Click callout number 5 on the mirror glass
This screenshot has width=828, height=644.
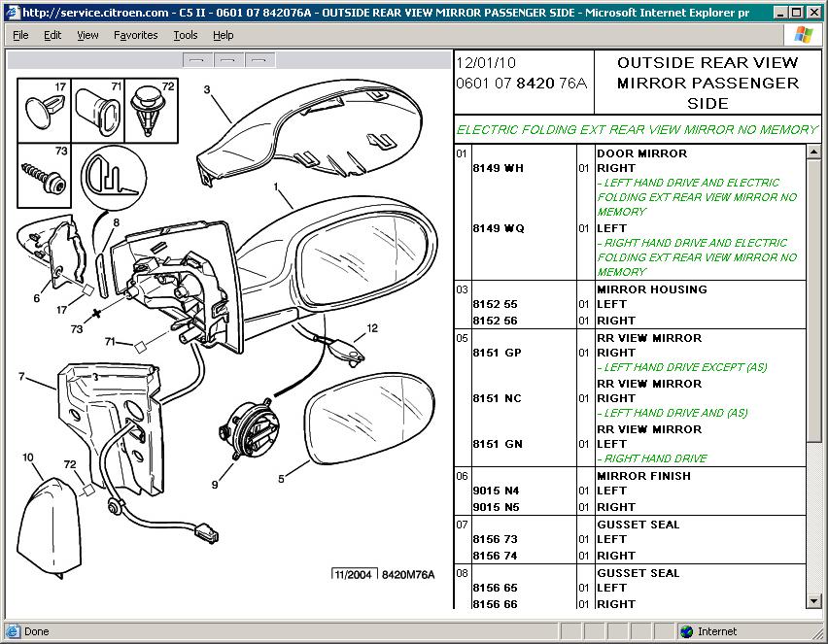(281, 479)
